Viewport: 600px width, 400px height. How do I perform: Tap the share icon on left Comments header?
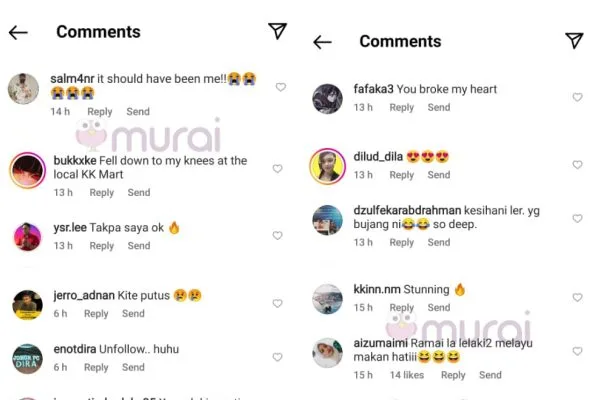click(x=278, y=31)
